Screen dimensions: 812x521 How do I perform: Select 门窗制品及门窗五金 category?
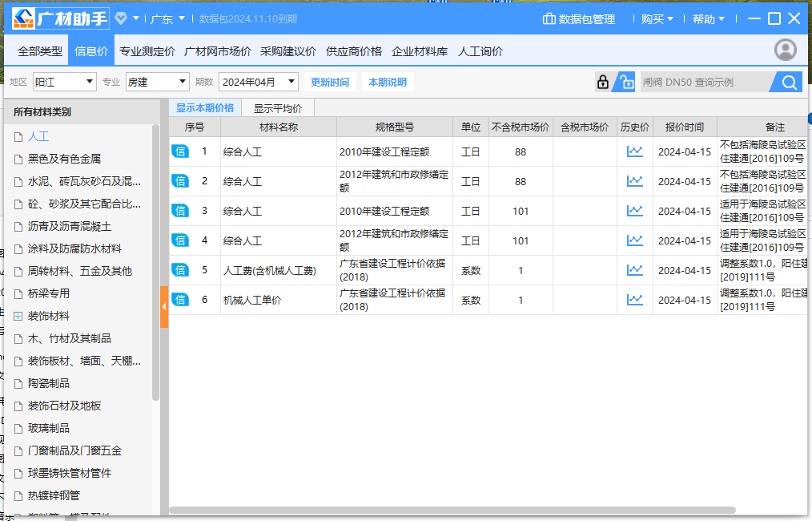[x=74, y=450]
